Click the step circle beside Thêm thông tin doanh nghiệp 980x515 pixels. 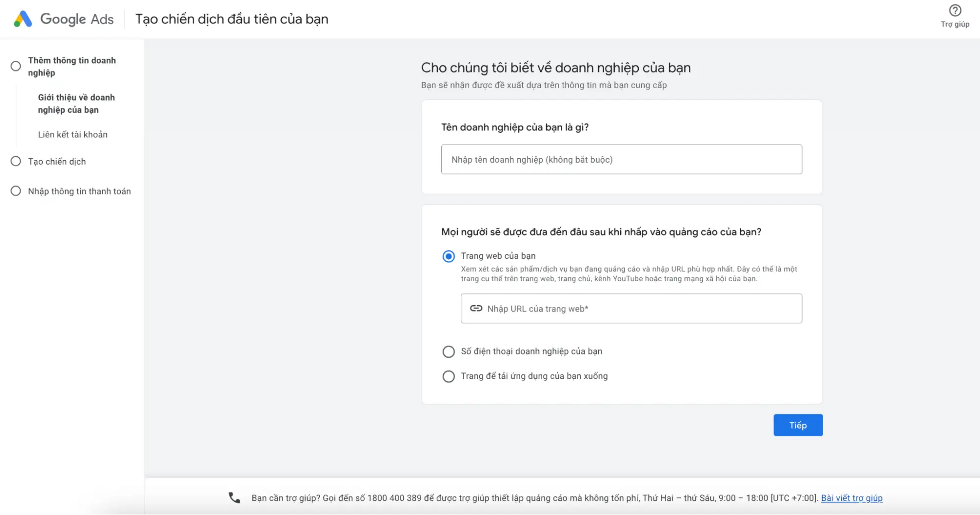click(x=16, y=66)
